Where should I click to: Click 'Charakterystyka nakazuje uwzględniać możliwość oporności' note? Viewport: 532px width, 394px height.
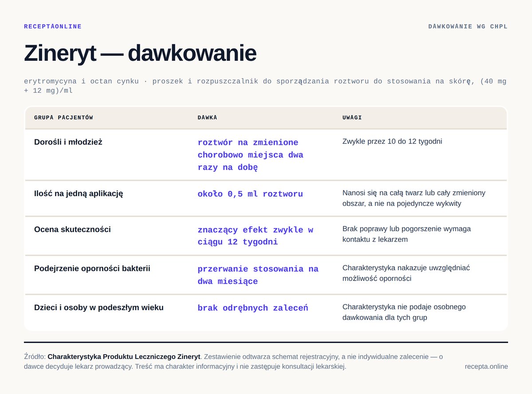[x=406, y=273]
